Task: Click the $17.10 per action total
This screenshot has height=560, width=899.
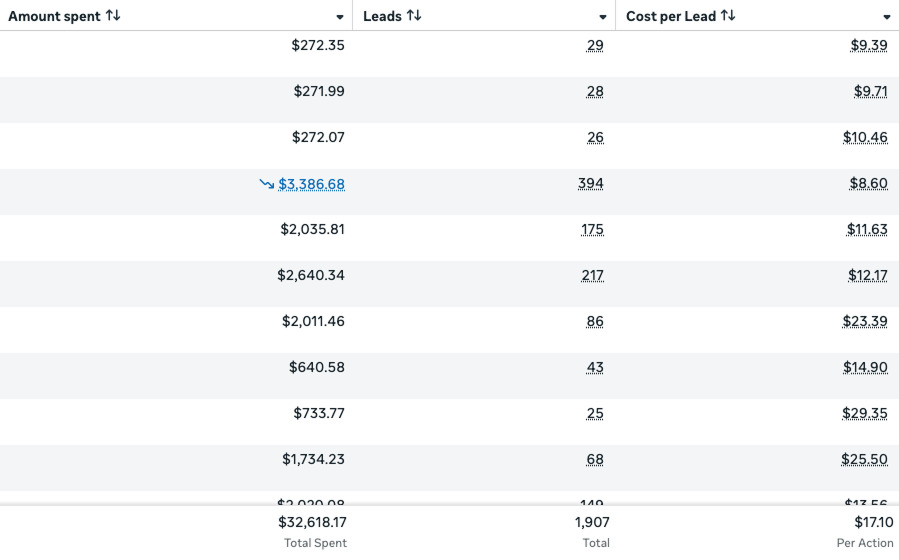Action: (x=874, y=522)
